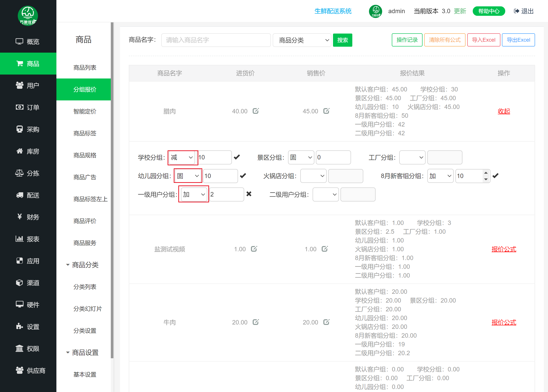Image resolution: width=548 pixels, height=392 pixels.
Task: Click the edit pencil next to 腊肉 purchase price
Action: [256, 111]
